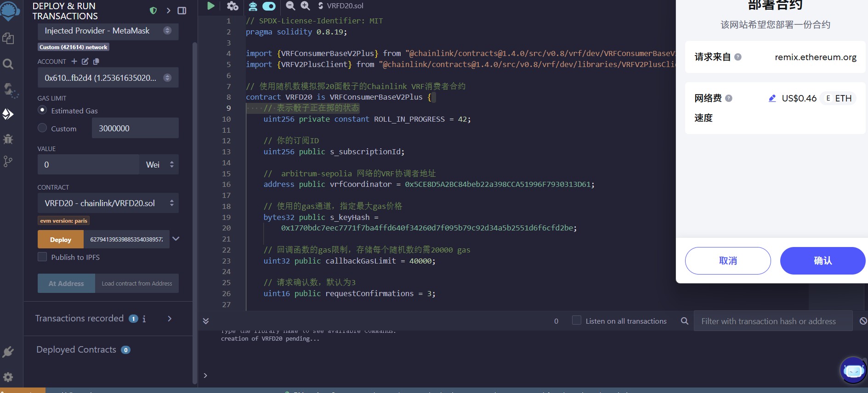
Task: Expand the Deploy parameters chevron
Action: point(176,239)
